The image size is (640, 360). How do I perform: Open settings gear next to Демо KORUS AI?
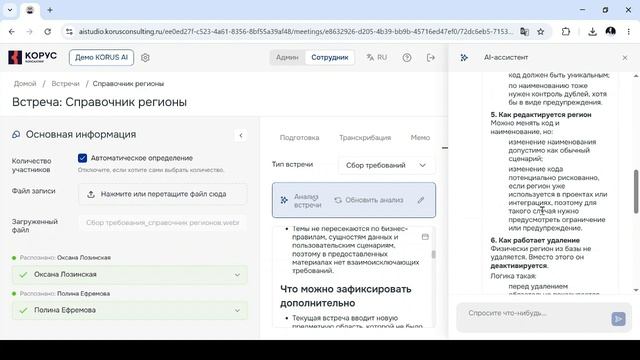pyautogui.click(x=145, y=58)
